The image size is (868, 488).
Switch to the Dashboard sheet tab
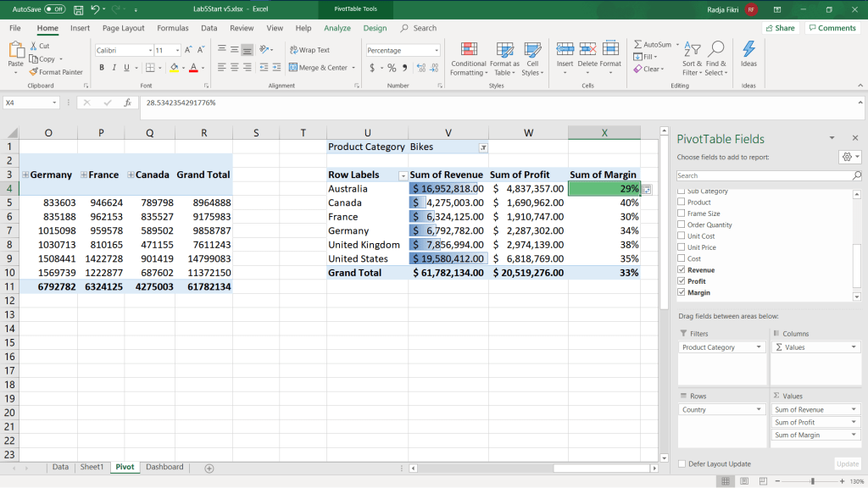click(164, 467)
